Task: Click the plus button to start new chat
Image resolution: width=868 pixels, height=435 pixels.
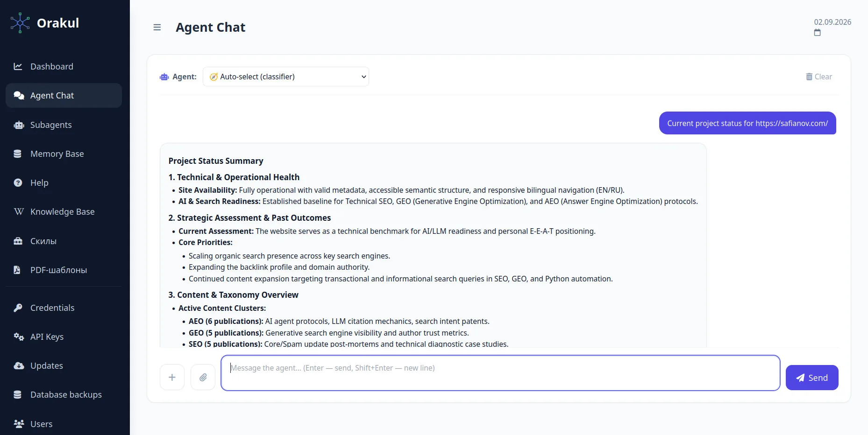Action: pos(172,377)
